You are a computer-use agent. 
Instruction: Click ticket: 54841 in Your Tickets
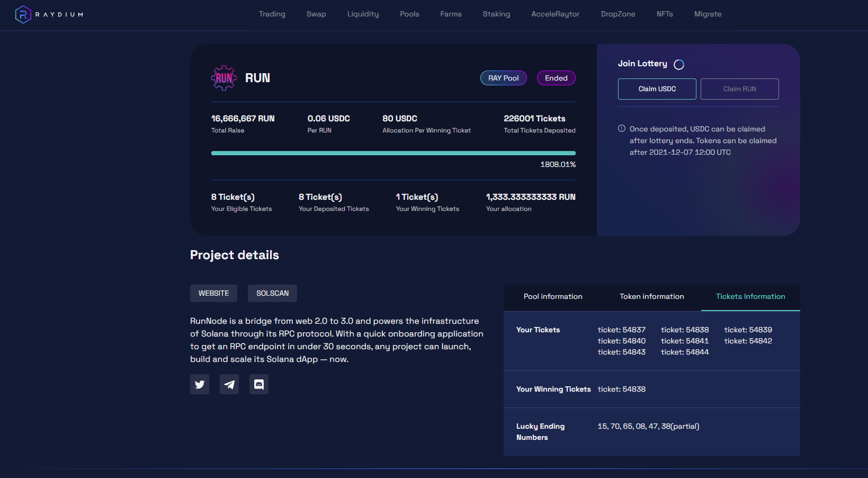[685, 341]
